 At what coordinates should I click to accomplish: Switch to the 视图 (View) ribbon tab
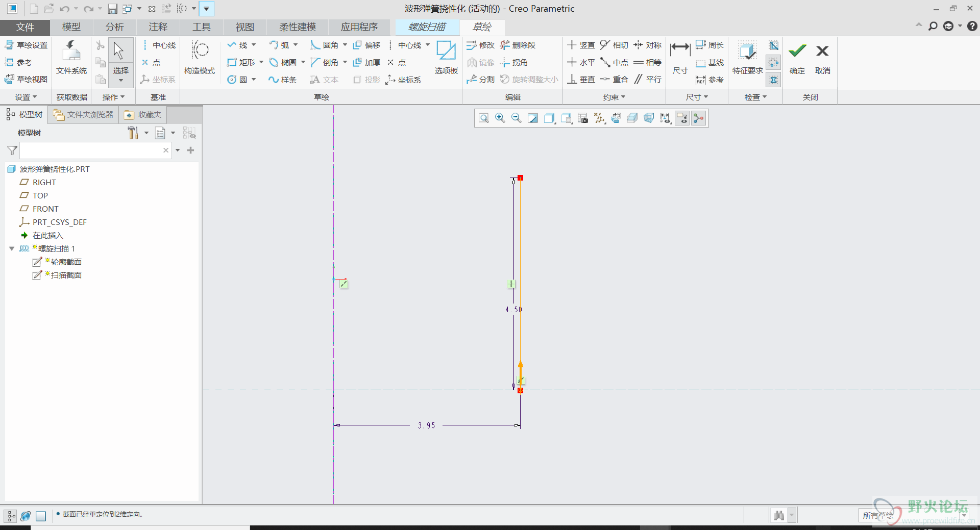click(245, 27)
